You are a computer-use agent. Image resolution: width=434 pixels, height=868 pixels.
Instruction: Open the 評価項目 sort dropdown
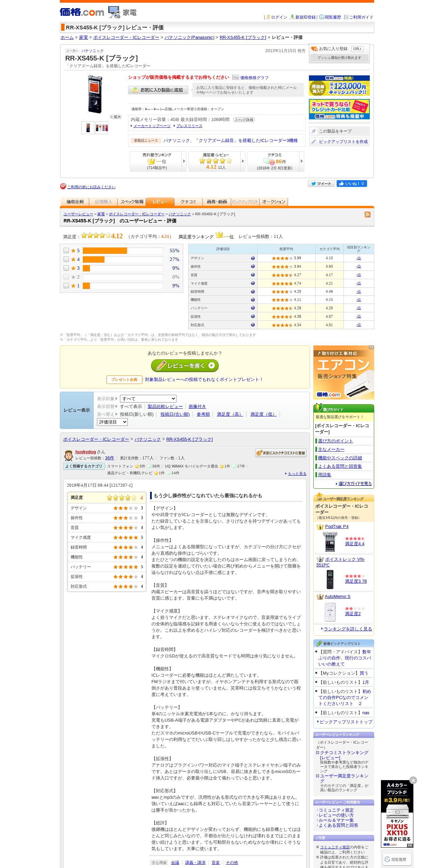click(112, 422)
